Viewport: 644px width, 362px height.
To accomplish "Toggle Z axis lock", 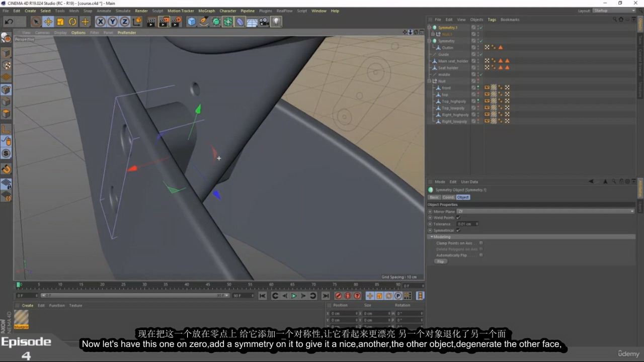I will (124, 22).
